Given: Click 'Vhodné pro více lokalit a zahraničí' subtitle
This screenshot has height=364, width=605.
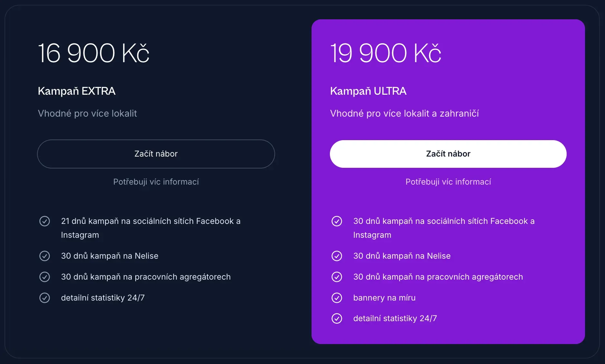Looking at the screenshot, I should pos(404,113).
